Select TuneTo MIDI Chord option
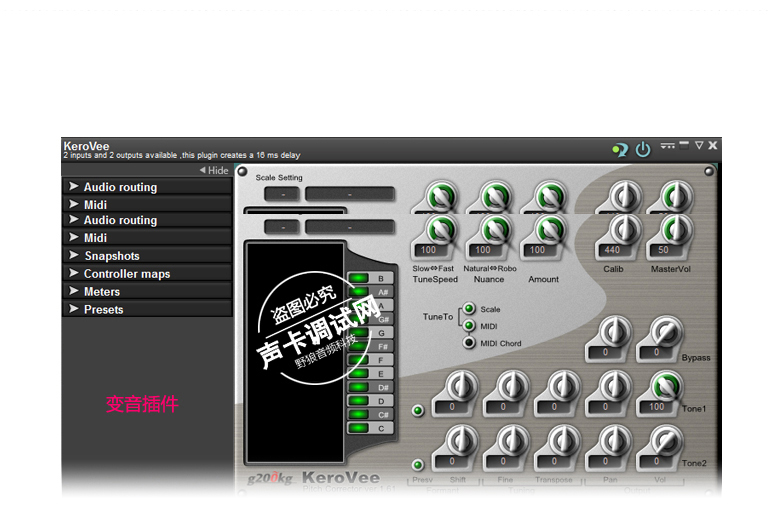Viewport: 768px width, 528px height. (469, 343)
